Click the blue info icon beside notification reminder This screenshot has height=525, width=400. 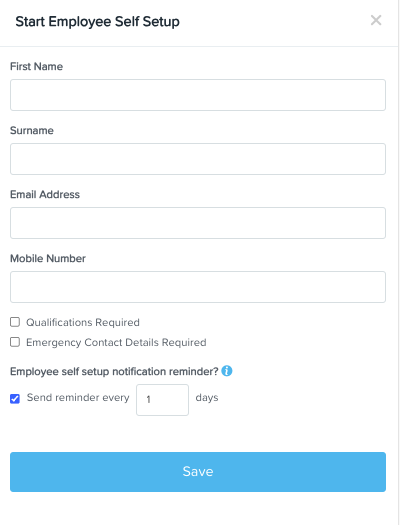tap(227, 371)
